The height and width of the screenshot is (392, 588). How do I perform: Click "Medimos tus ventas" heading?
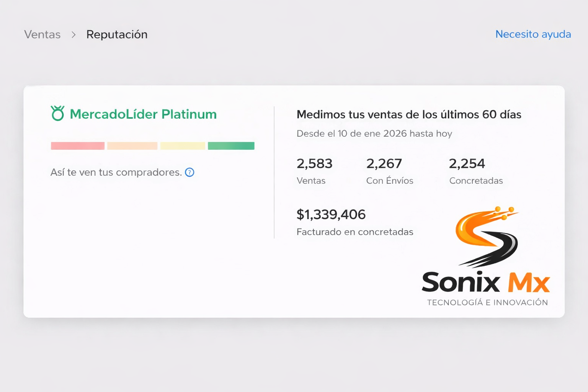409,114
